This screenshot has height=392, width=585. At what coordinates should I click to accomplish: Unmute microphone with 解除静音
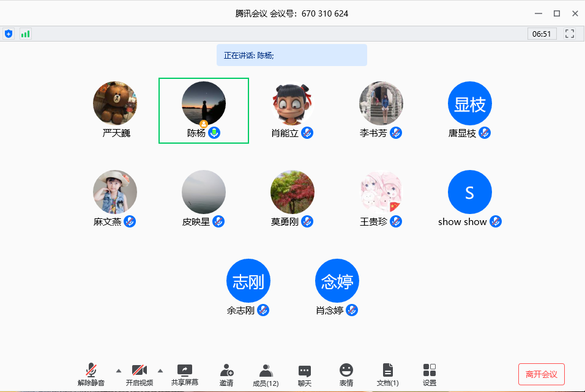pyautogui.click(x=91, y=374)
